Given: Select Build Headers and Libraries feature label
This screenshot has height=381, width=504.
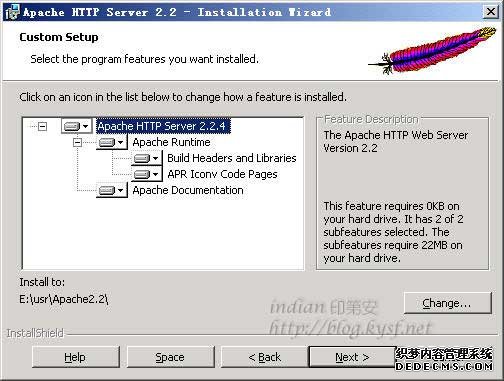Looking at the screenshot, I should (x=232, y=158).
